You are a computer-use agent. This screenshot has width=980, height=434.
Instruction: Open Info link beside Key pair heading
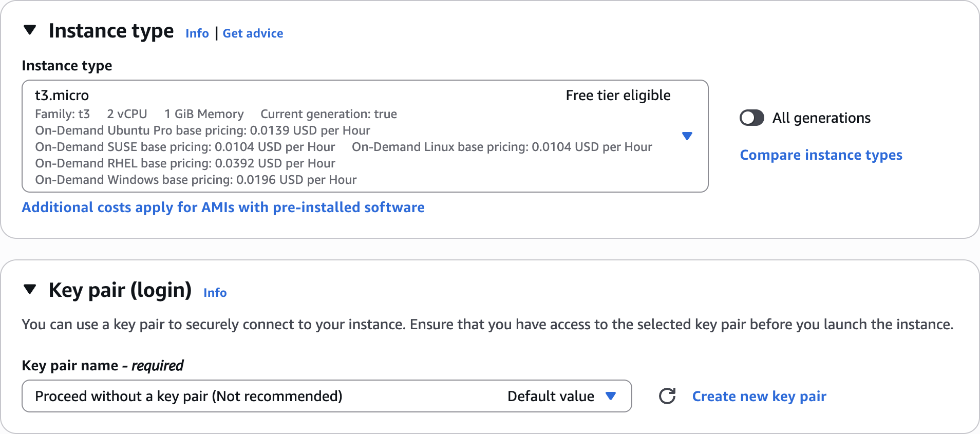click(x=215, y=293)
